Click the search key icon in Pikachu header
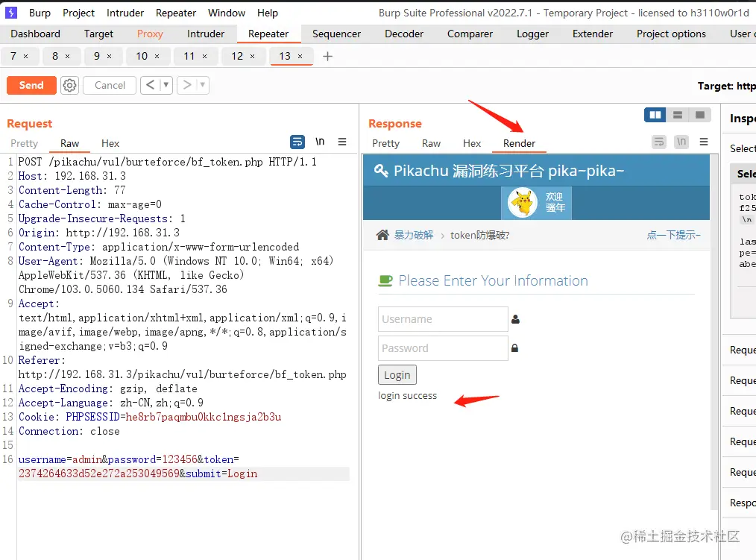The image size is (756, 560). point(381,171)
